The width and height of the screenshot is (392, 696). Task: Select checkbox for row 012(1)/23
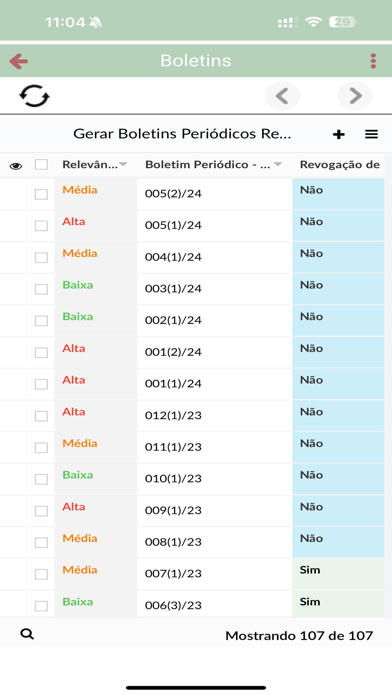coord(41,416)
